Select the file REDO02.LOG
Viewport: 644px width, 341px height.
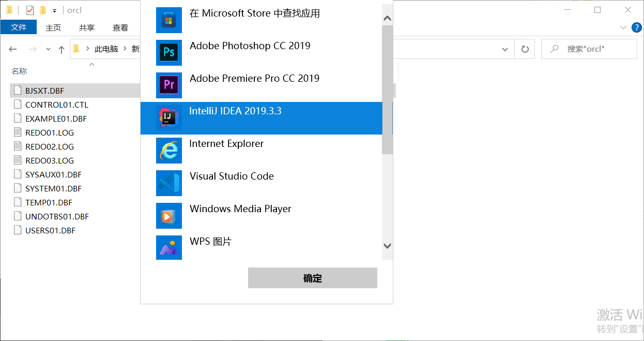(50, 146)
